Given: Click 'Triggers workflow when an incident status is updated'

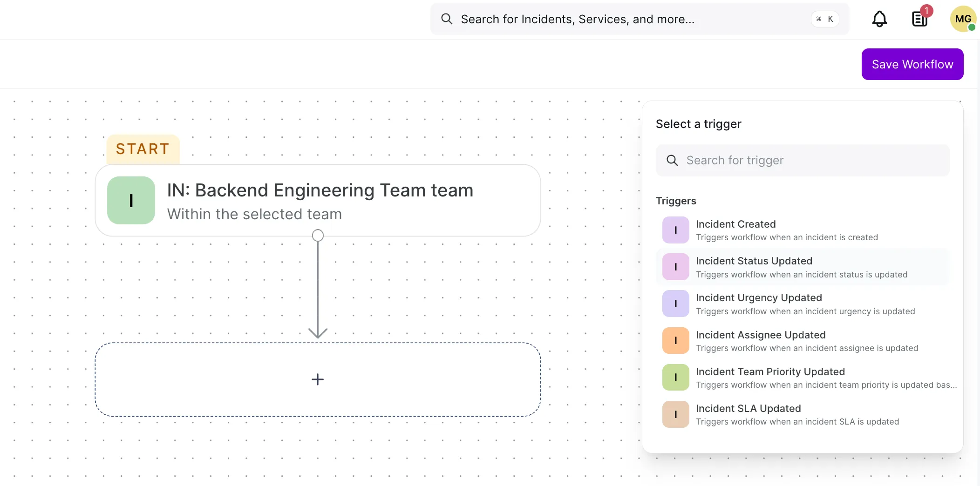Looking at the screenshot, I should pos(802,275).
